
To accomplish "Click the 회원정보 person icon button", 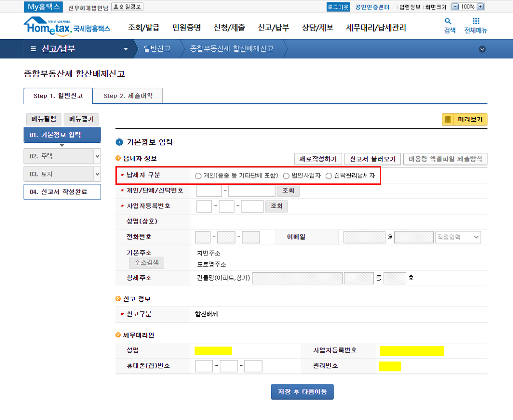I will coord(127,7).
